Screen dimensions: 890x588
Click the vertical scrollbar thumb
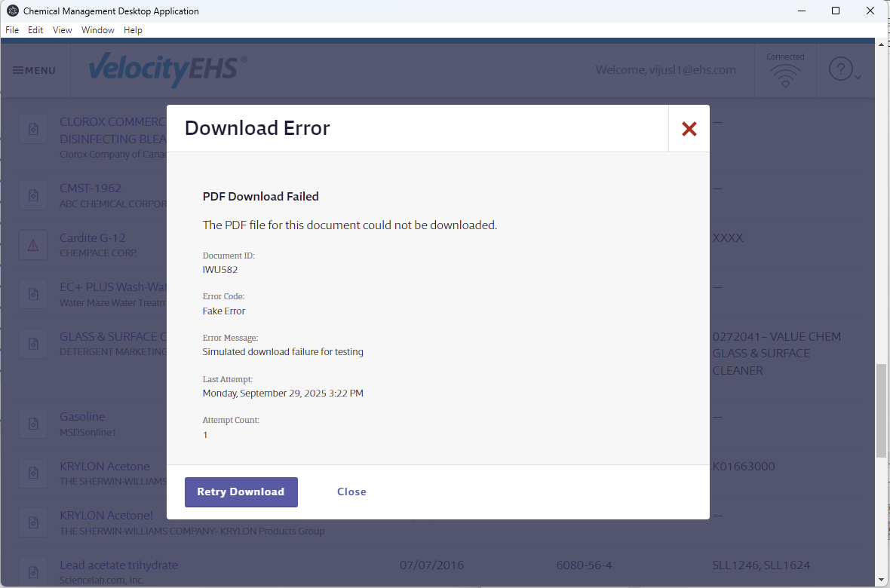(x=881, y=411)
